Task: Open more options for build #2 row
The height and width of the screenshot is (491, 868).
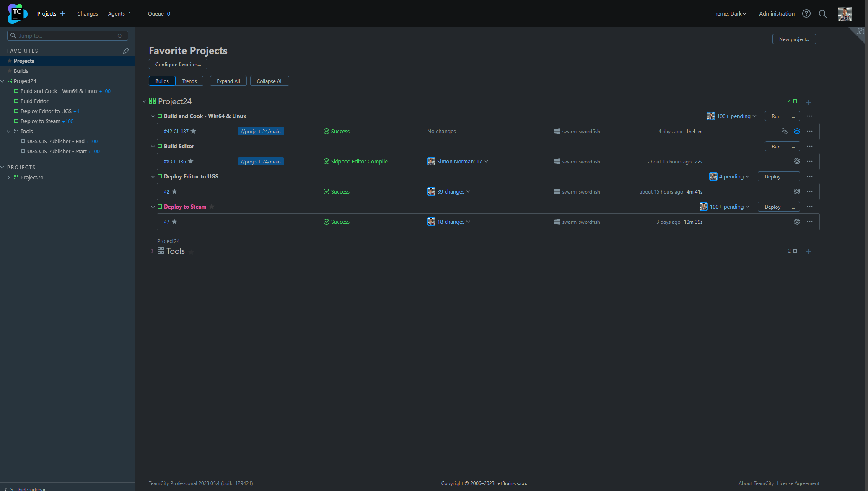Action: click(809, 191)
